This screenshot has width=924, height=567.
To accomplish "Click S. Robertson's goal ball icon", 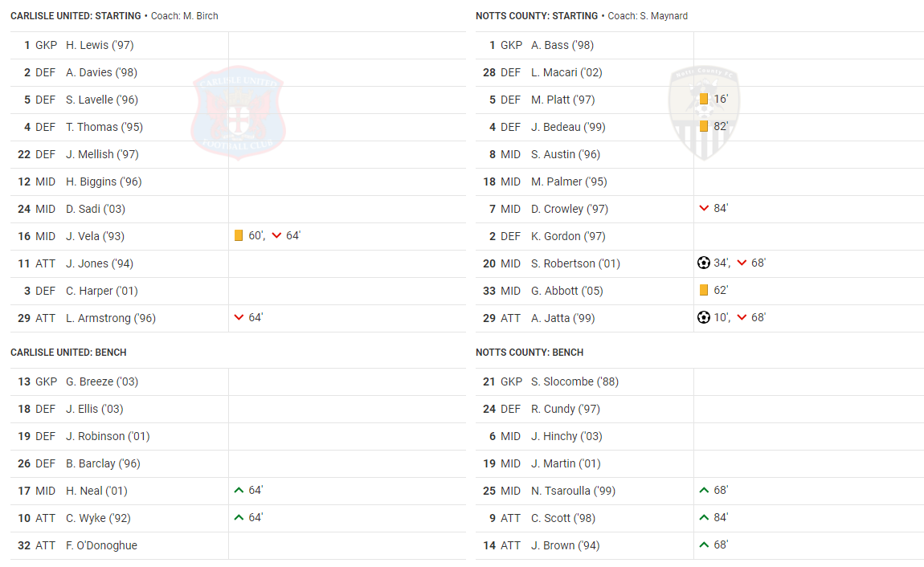I will click(704, 263).
